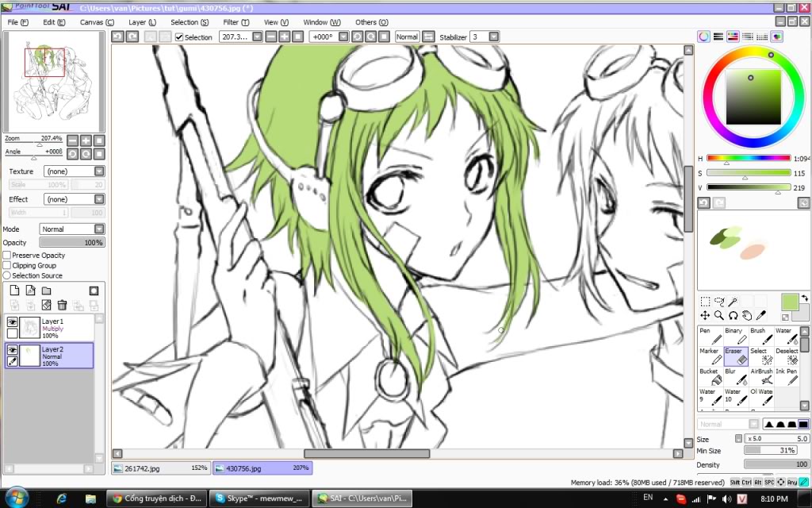Toggle the color wheel panel
The height and width of the screenshot is (508, 812).
pyautogui.click(x=703, y=37)
